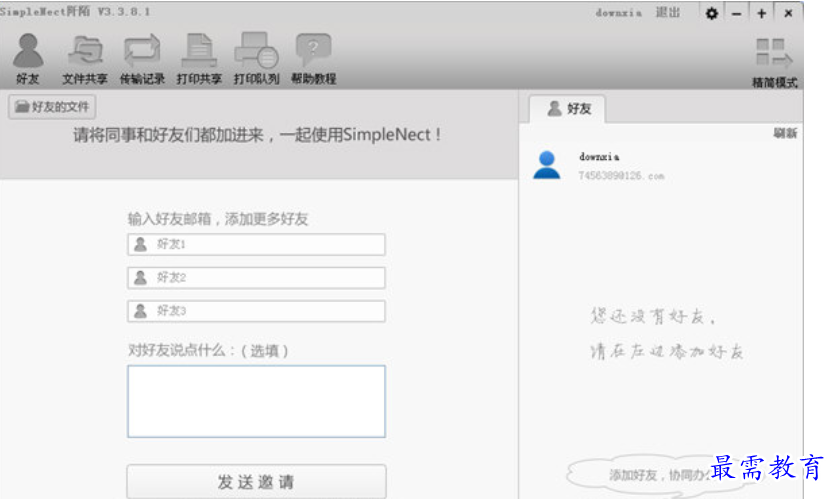Click the 好友3 email input field
This screenshot has height=499, width=832.
click(x=256, y=311)
